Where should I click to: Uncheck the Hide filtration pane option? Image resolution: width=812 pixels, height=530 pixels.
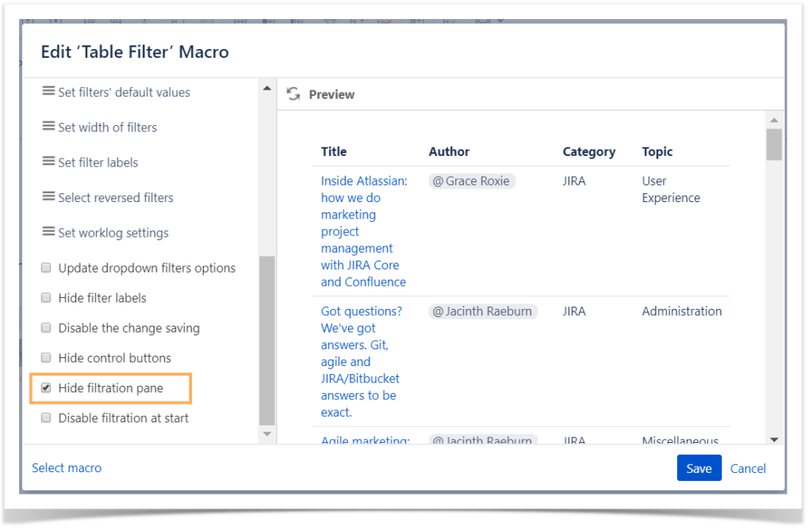click(45, 387)
